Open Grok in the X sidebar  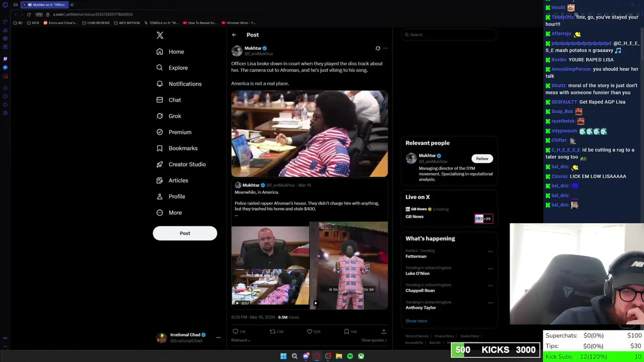pos(169,116)
